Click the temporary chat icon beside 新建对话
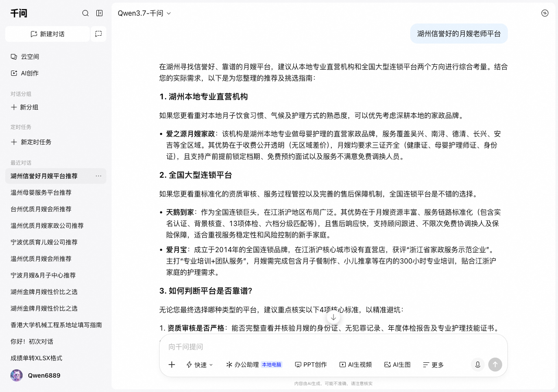 tap(99, 34)
